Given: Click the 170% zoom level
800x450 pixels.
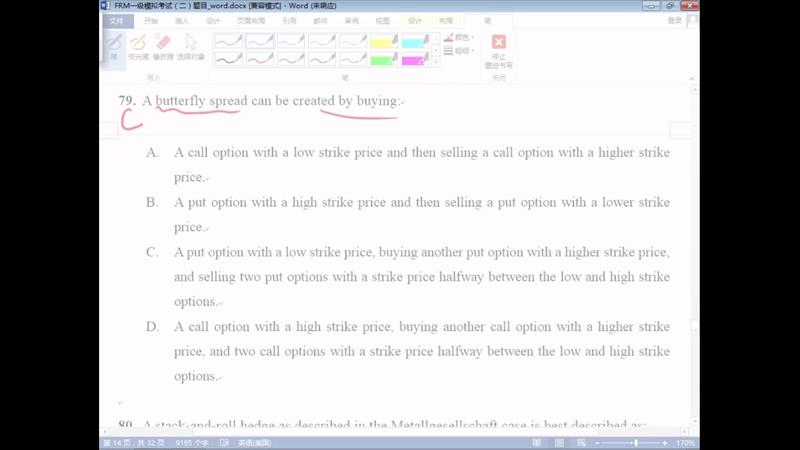Looking at the screenshot, I should pyautogui.click(x=685, y=443).
